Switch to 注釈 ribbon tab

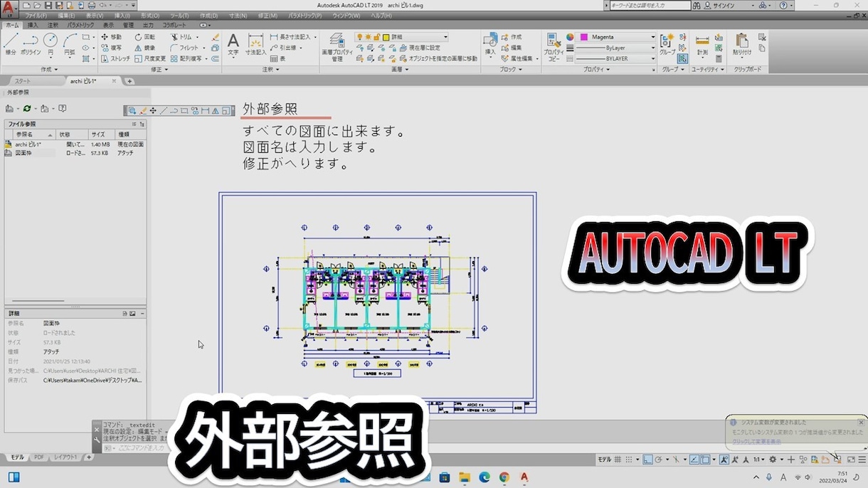53,25
